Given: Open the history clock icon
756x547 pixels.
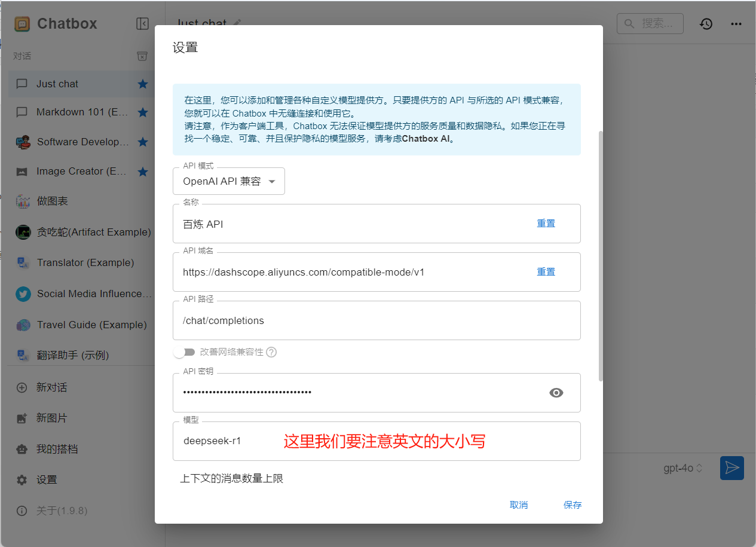Looking at the screenshot, I should click(x=706, y=24).
